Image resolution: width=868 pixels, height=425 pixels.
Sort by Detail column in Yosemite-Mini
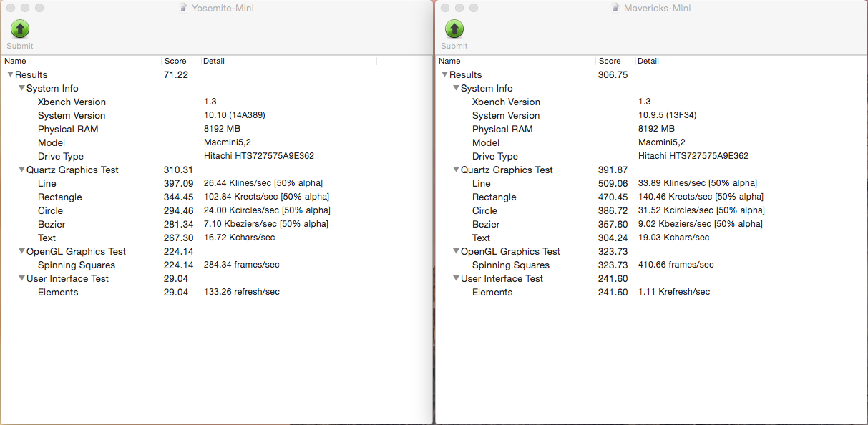(x=288, y=61)
